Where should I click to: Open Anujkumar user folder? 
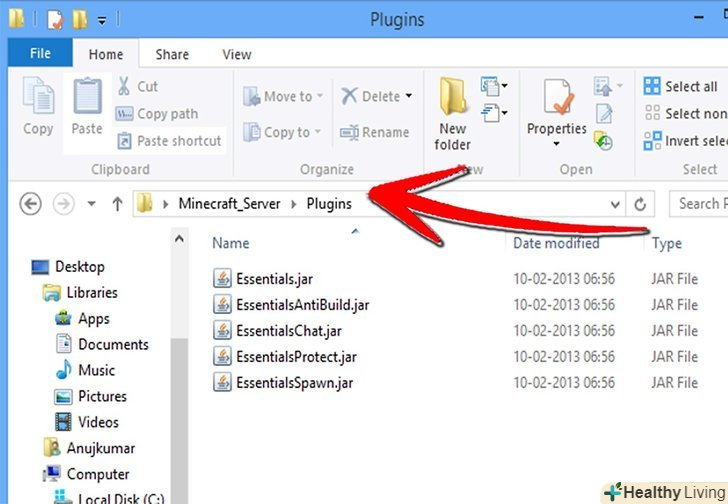(89, 448)
